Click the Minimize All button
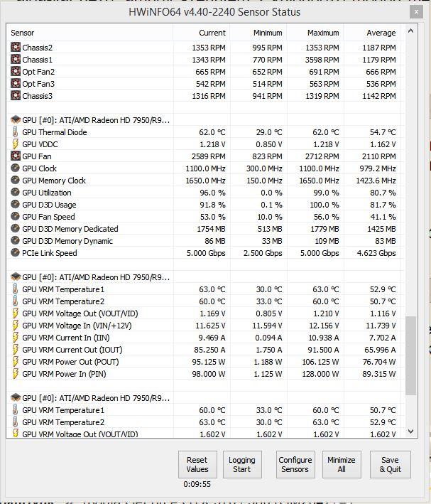431x504 pixels. [x=342, y=464]
